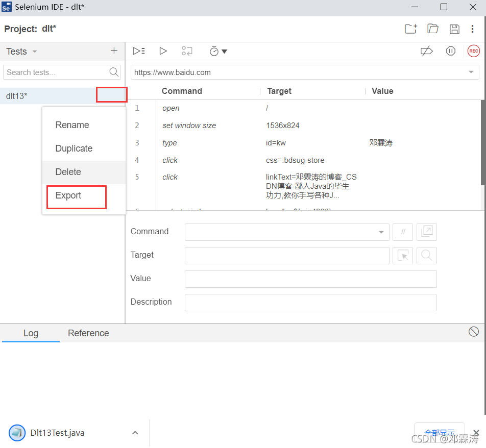Switch to the Reference tab
Viewport: 486px width, 448px height.
tap(88, 333)
